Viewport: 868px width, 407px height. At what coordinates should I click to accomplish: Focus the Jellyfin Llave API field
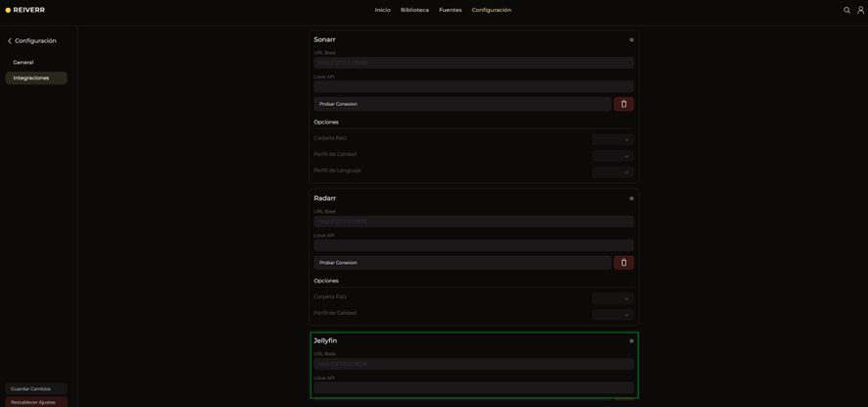[474, 387]
